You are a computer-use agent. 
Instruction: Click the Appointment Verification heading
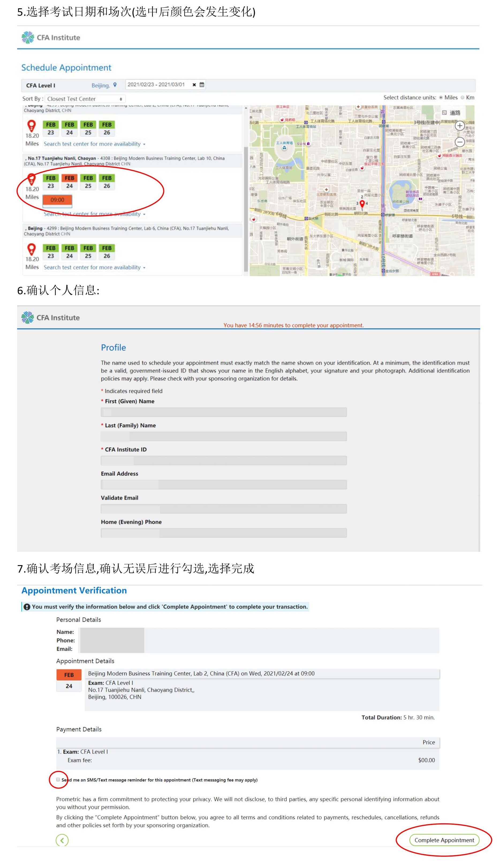point(74,590)
